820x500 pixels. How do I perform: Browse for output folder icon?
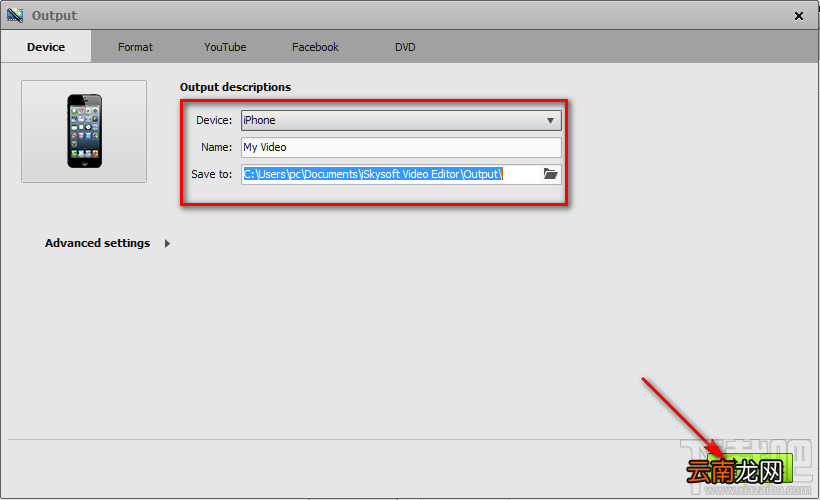(x=550, y=174)
